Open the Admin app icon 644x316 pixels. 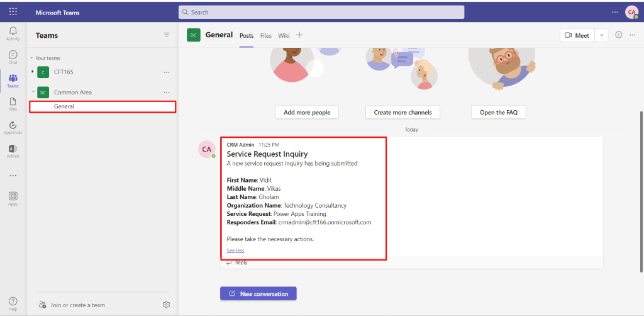[x=13, y=150]
